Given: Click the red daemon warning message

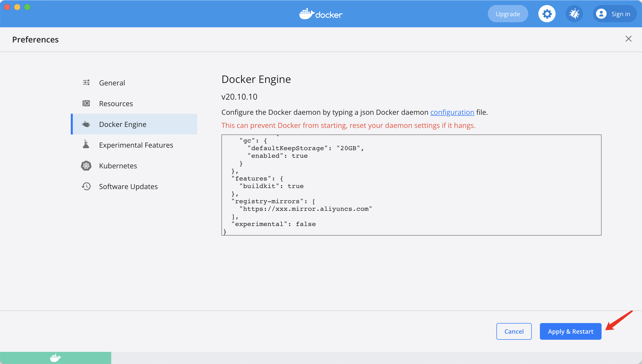Looking at the screenshot, I should [348, 125].
